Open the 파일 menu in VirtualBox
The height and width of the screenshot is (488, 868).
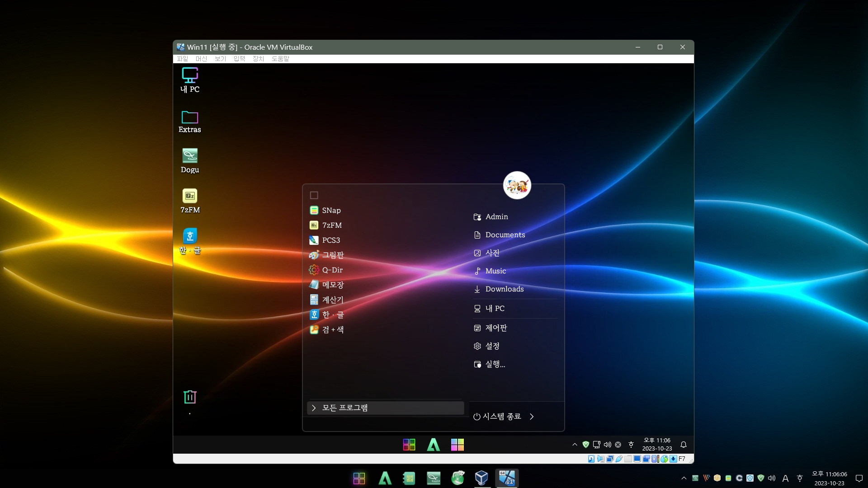[182, 59]
